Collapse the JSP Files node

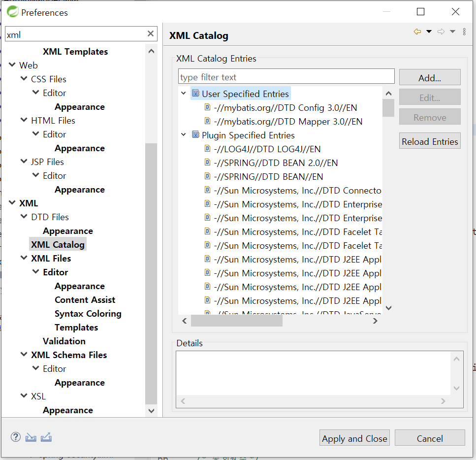[24, 162]
